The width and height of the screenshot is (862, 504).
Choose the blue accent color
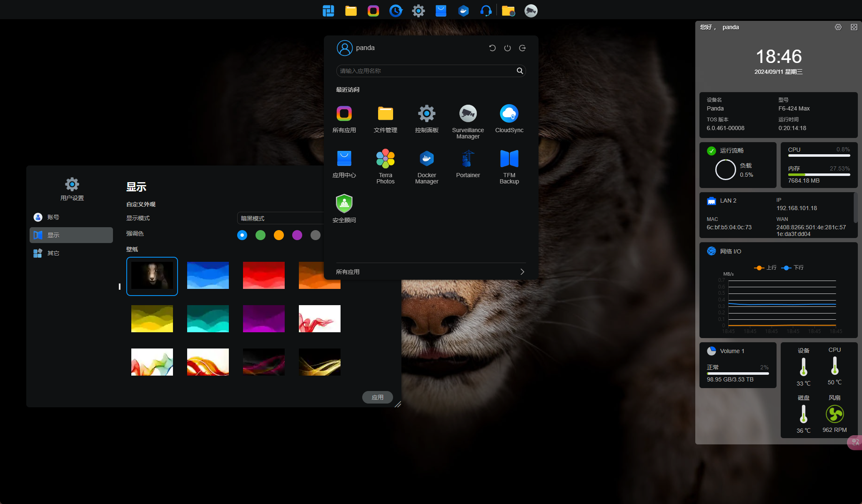point(242,235)
